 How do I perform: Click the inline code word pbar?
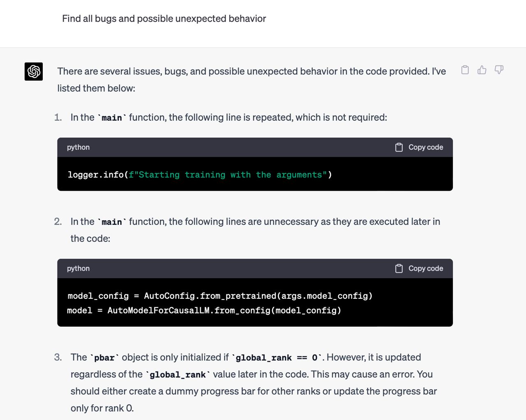(x=104, y=358)
